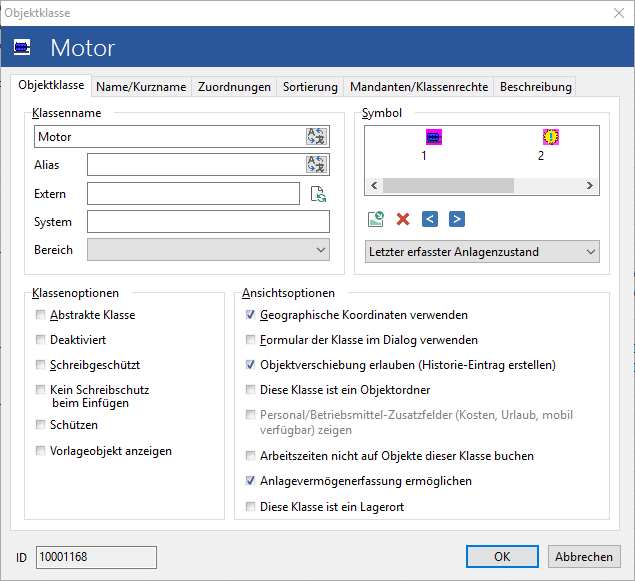Enable Abstrakte Klasse checkbox

(x=40, y=315)
